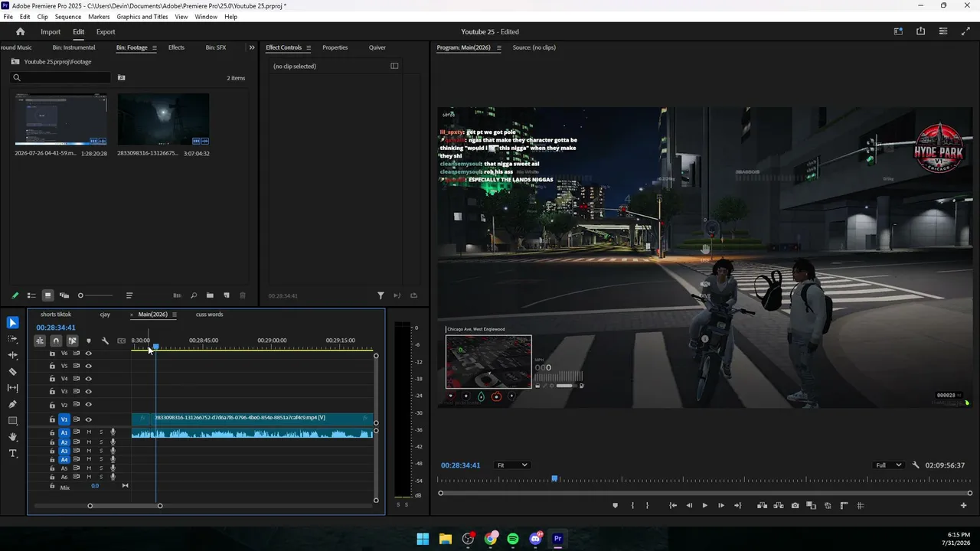The image size is (980, 551).
Task: Click the Lift button in Program monitor
Action: [x=763, y=505]
